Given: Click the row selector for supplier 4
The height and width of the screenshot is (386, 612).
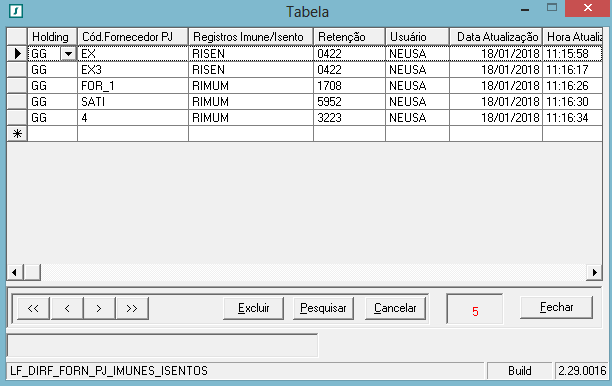Looking at the screenshot, I should 17,117.
